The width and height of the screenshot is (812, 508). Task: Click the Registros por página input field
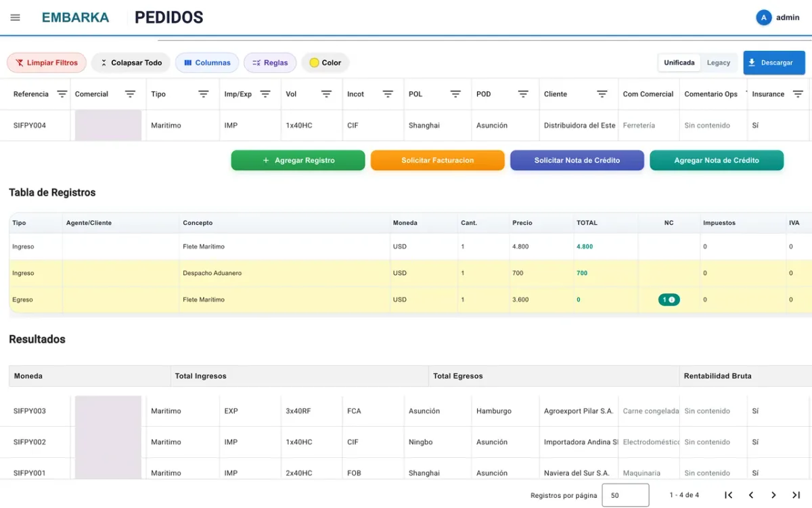[x=625, y=495]
